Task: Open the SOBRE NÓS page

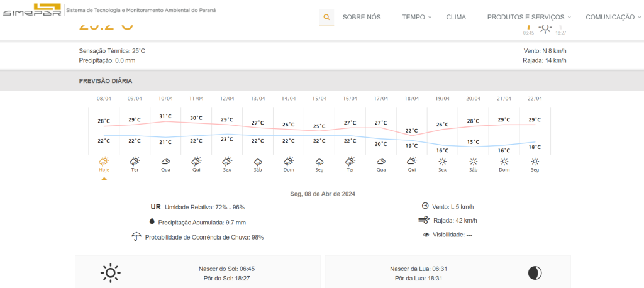Action: click(x=362, y=18)
